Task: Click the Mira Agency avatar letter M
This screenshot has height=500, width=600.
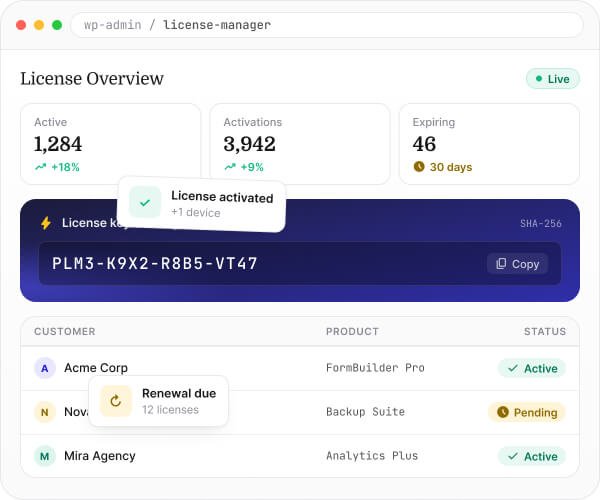Action: point(45,456)
